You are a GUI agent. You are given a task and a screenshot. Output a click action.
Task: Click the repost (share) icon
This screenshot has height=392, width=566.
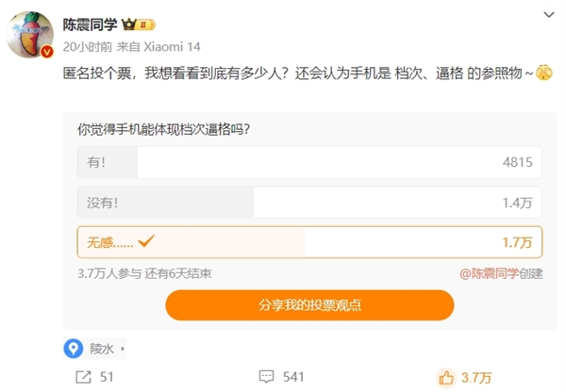[x=83, y=377]
